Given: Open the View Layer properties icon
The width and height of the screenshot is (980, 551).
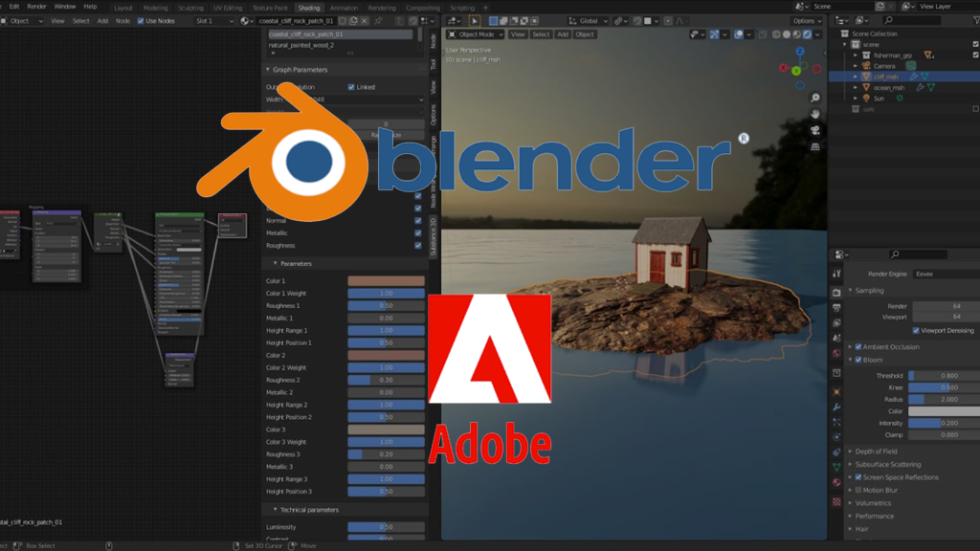Looking at the screenshot, I should [x=836, y=323].
